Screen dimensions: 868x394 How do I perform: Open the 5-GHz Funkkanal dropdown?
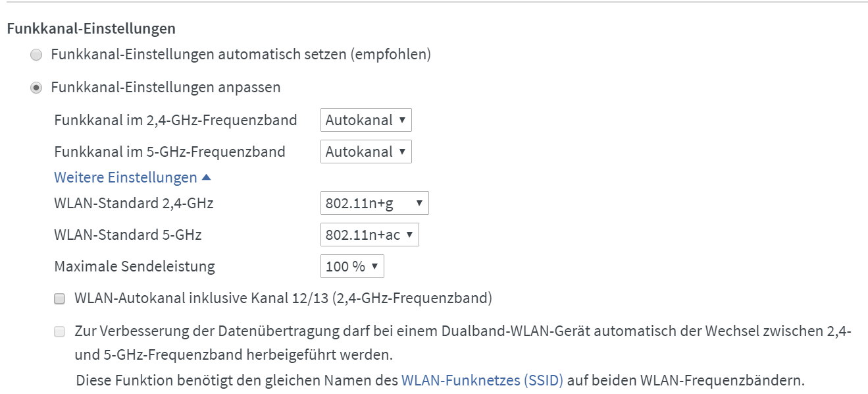point(365,152)
